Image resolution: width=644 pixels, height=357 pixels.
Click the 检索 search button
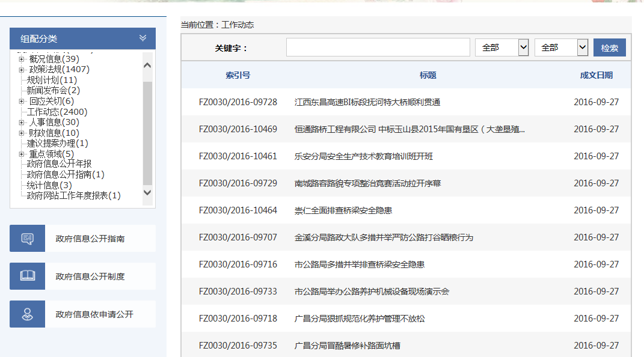click(x=610, y=47)
